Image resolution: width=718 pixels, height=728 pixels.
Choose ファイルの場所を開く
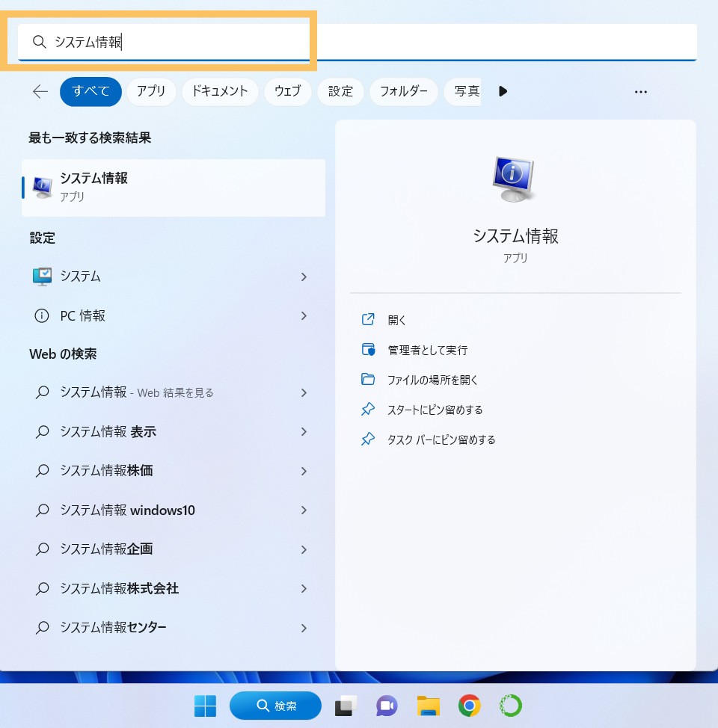coord(432,380)
